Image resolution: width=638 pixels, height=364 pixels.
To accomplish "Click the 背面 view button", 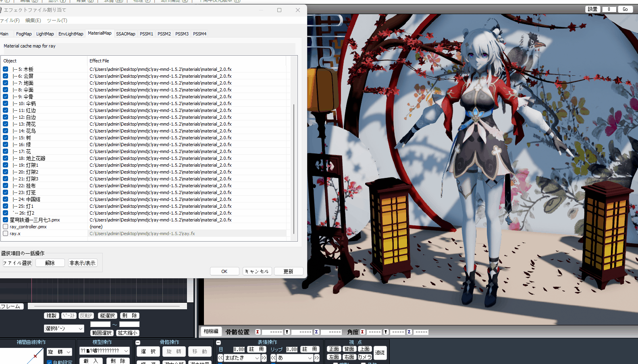I will (349, 349).
